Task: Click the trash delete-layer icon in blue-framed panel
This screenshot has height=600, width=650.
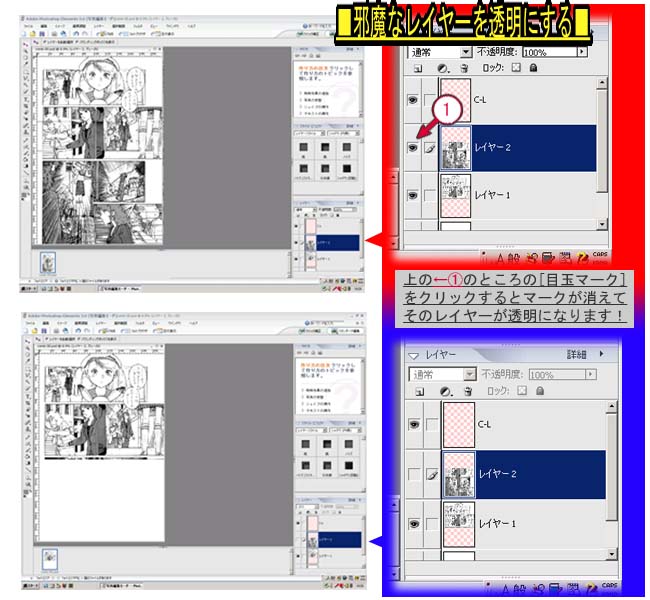Action: (468, 391)
